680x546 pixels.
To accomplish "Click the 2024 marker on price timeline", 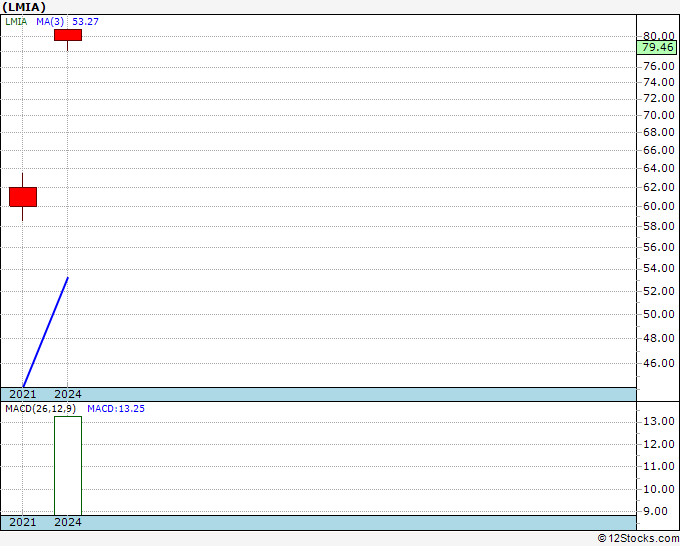I will 68,394.
